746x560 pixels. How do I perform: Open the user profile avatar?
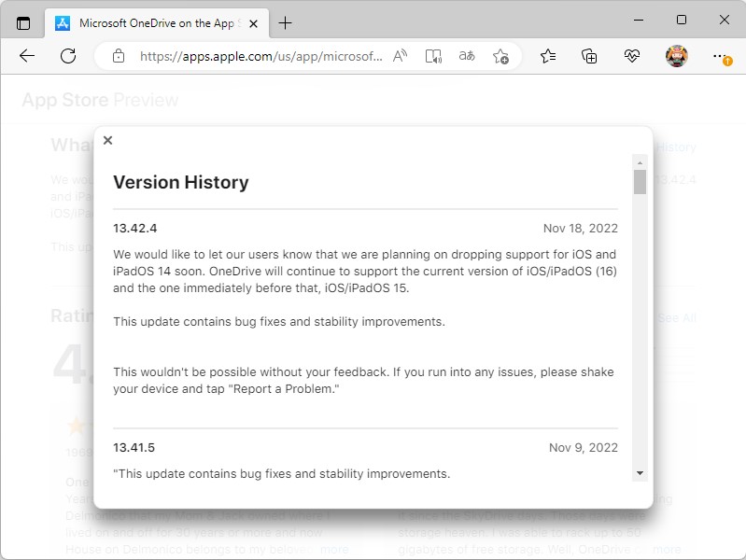677,56
